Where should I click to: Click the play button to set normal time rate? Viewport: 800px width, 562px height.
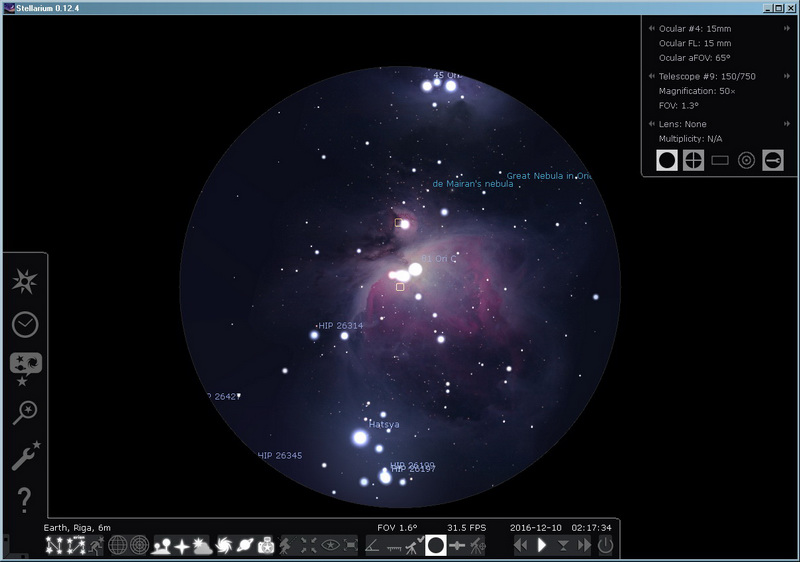click(x=541, y=546)
